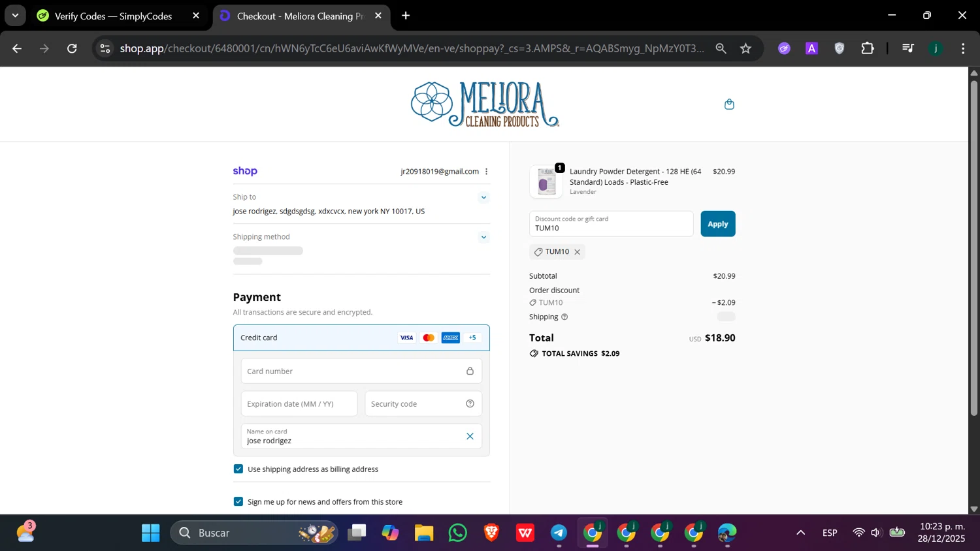Viewport: 980px width, 551px height.
Task: Select the Credit card payment option
Action: click(361, 338)
